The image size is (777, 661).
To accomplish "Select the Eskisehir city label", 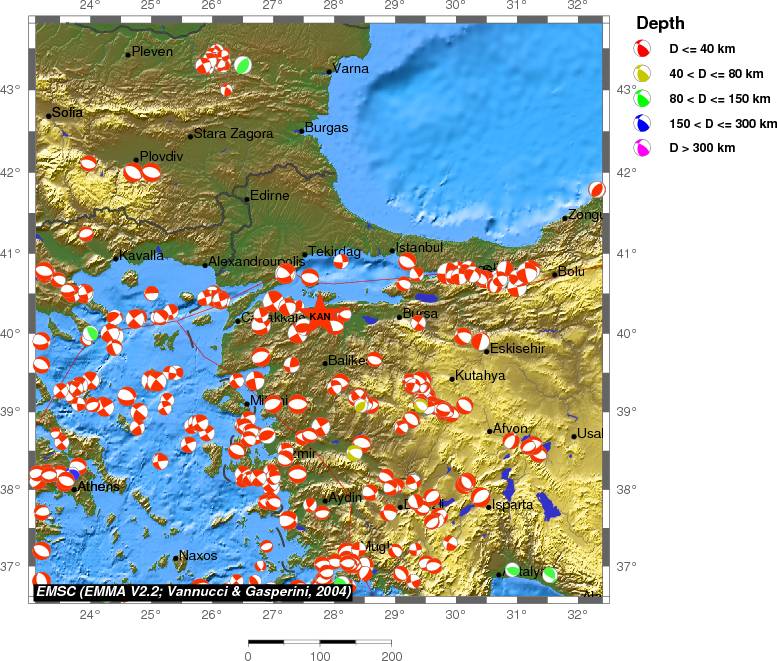I will click(x=517, y=349).
